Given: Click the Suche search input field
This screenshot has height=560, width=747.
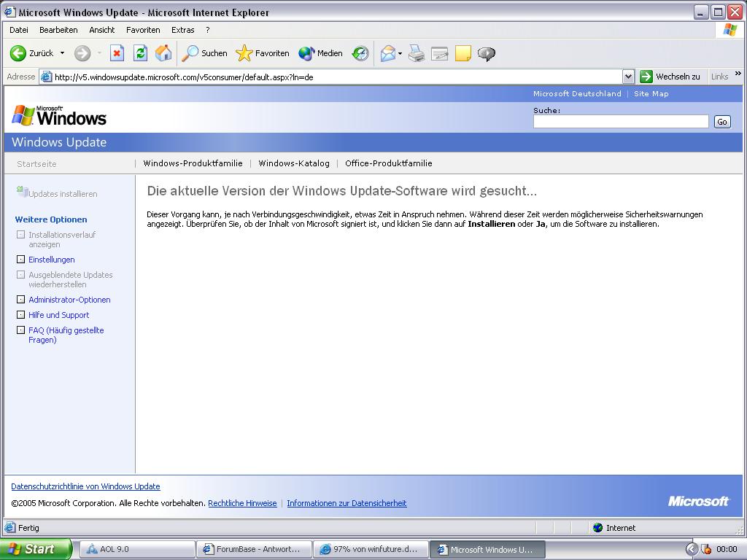Looking at the screenshot, I should (x=621, y=122).
